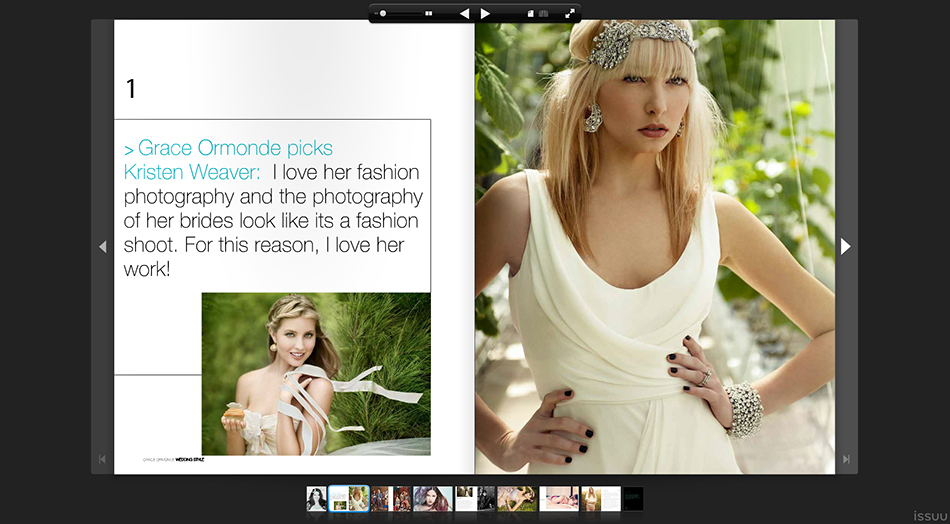Open the purple-haired woman spread thumbnail
Screen dimensions: 950x524
433,498
